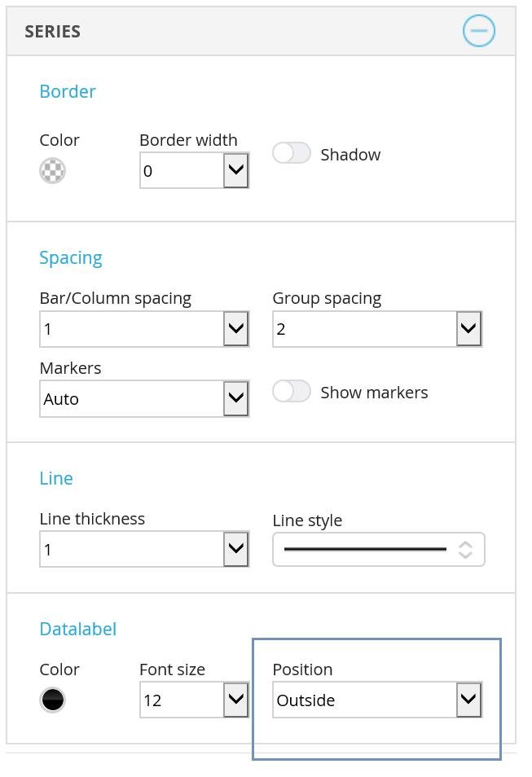532x777 pixels.
Task: Open the Datalabel black color swatch
Action: pos(52,700)
